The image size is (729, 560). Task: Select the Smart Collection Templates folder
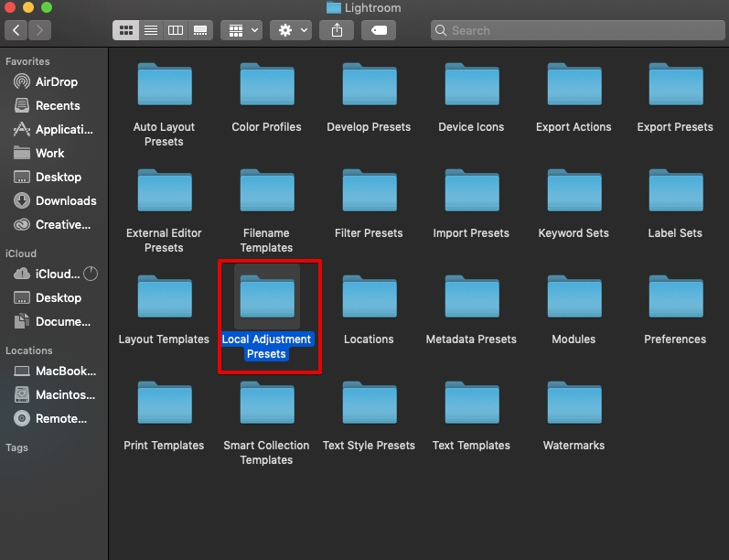pyautogui.click(x=267, y=403)
